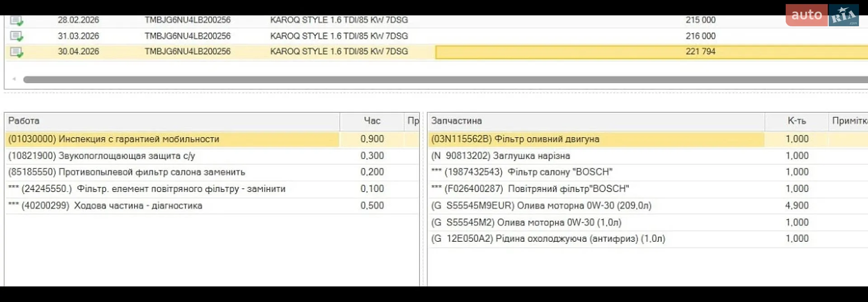Click VIN in the 28.02.2026 row
868x302 pixels.
pos(188,20)
